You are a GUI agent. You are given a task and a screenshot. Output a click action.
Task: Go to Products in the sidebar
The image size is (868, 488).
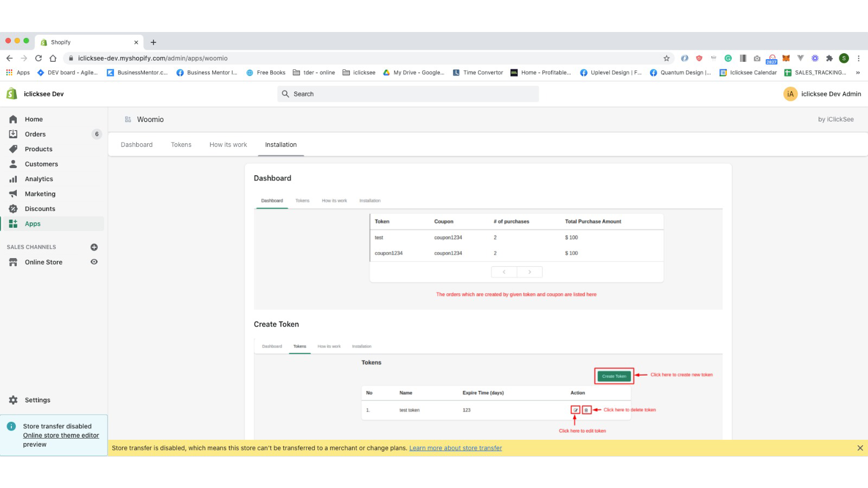pos(39,149)
